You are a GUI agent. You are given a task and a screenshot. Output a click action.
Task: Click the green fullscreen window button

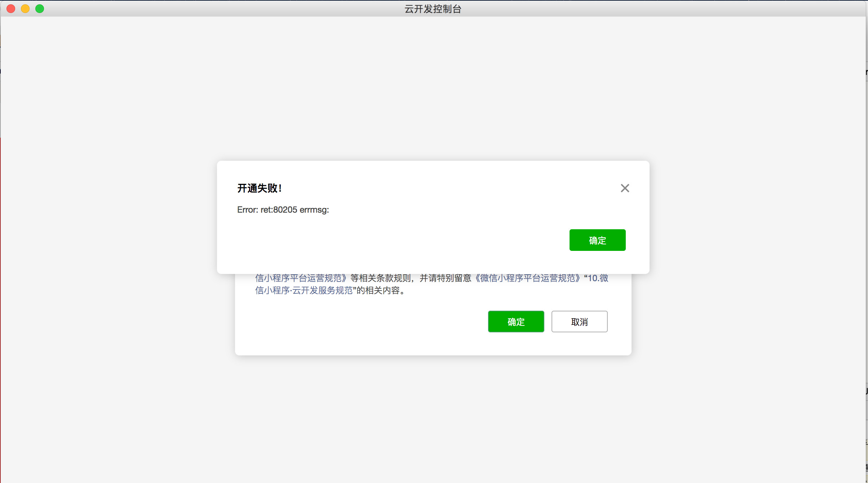pos(40,9)
